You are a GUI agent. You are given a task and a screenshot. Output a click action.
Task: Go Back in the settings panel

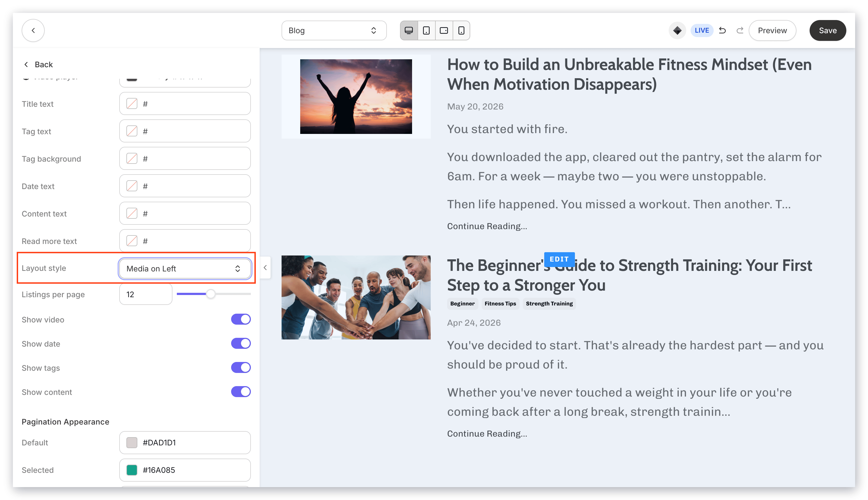38,64
